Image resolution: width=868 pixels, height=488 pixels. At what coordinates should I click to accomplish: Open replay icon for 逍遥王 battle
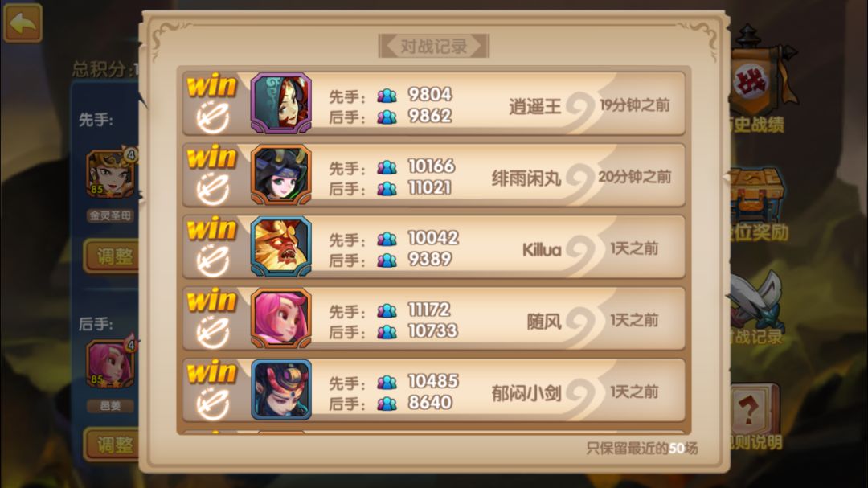pos(213,117)
